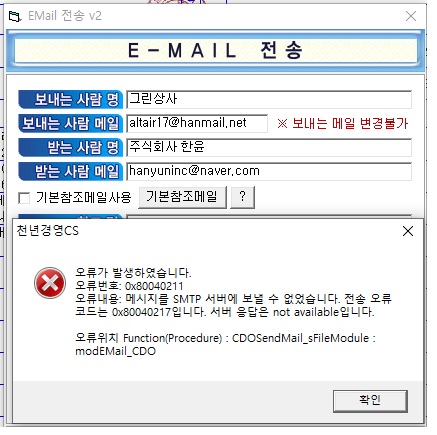
Task: Click the red 보내는 메일 변경불가 notice
Action: (342, 124)
